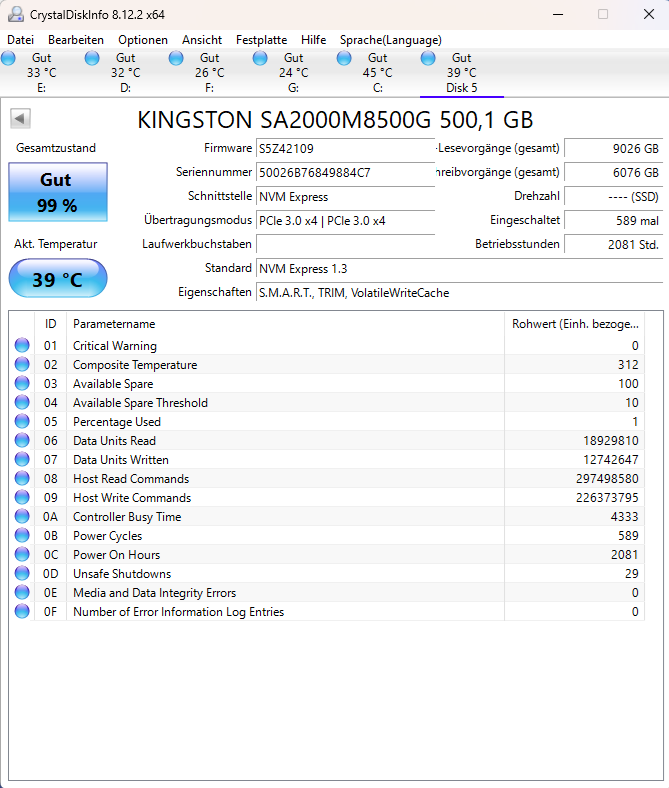Click the previous disk arrow button
The width and height of the screenshot is (669, 788).
coord(20,119)
